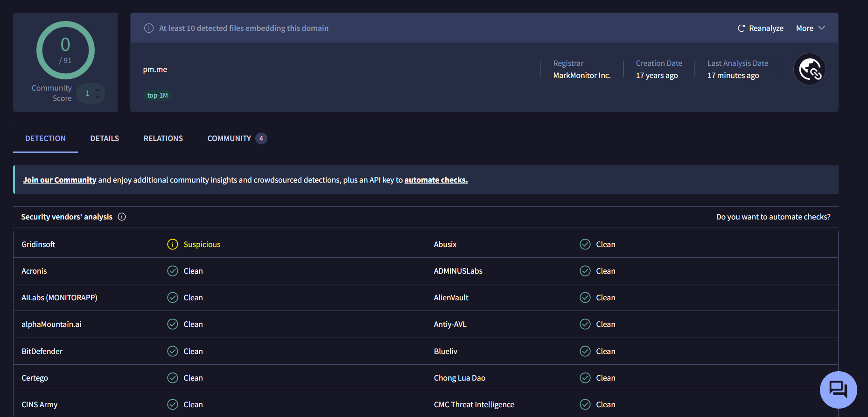This screenshot has height=417, width=868.
Task: Click the Acronis vendor name
Action: click(34, 271)
